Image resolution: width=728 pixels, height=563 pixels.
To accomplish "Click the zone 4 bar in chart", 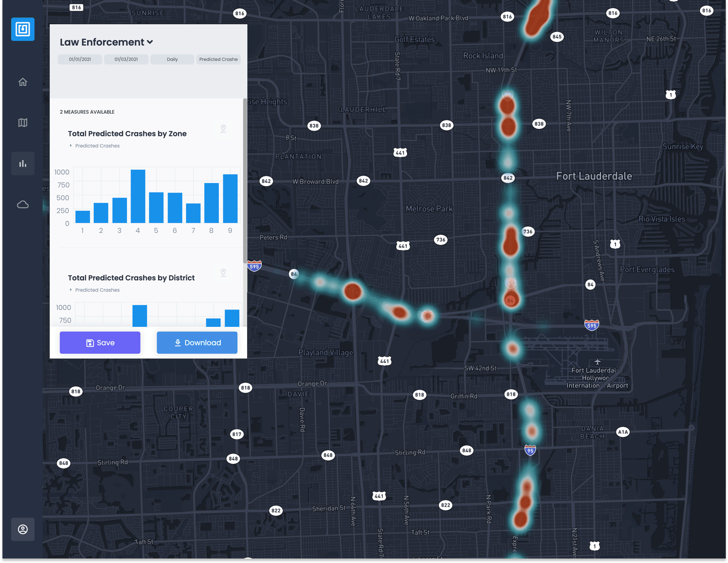I will pyautogui.click(x=138, y=196).
